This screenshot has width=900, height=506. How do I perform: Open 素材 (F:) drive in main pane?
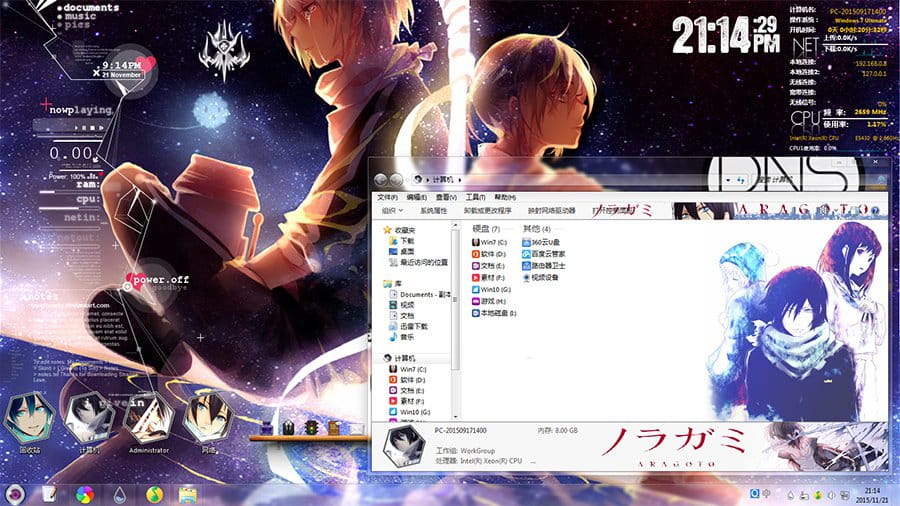(x=488, y=277)
